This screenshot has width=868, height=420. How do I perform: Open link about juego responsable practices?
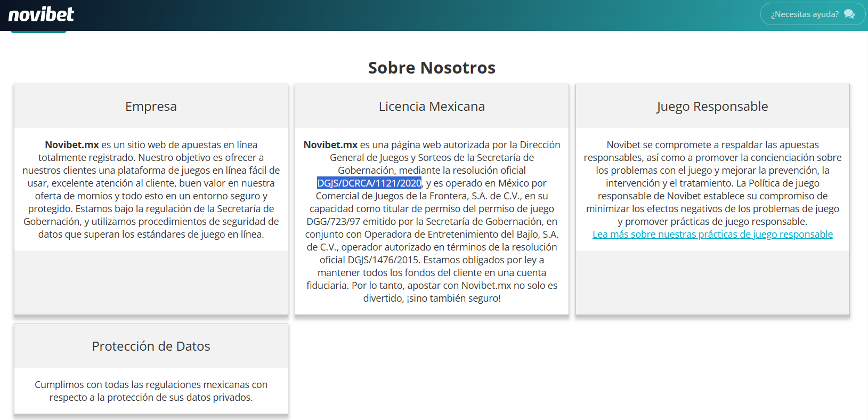point(712,235)
